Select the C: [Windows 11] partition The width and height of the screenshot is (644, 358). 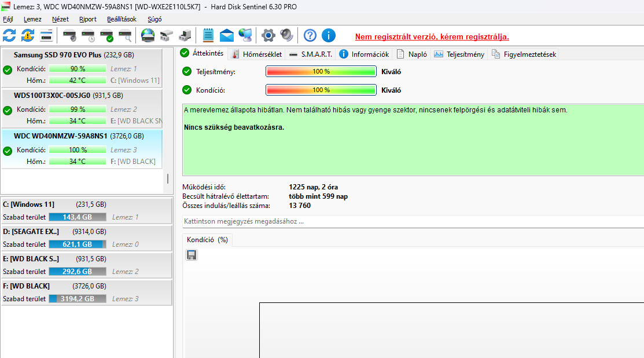click(86, 211)
